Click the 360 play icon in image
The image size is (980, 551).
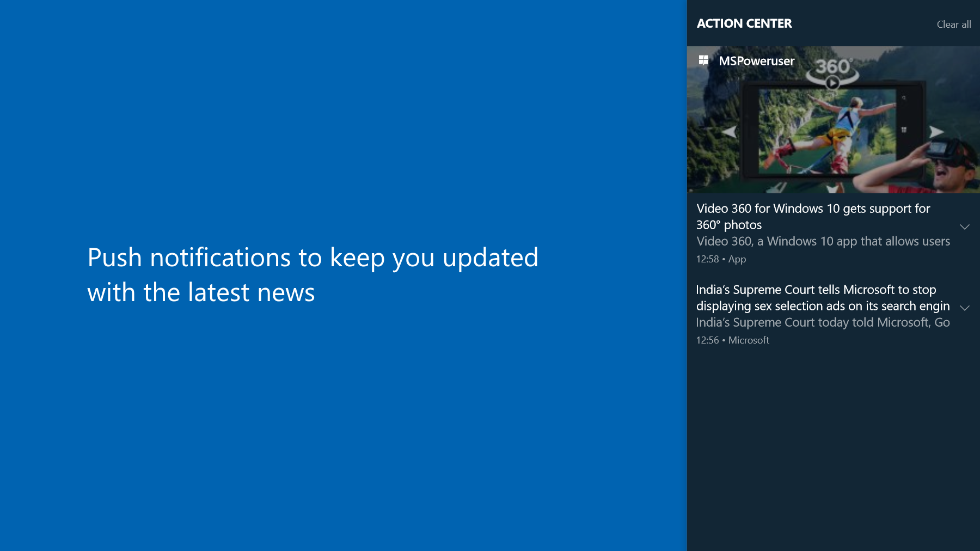click(832, 83)
